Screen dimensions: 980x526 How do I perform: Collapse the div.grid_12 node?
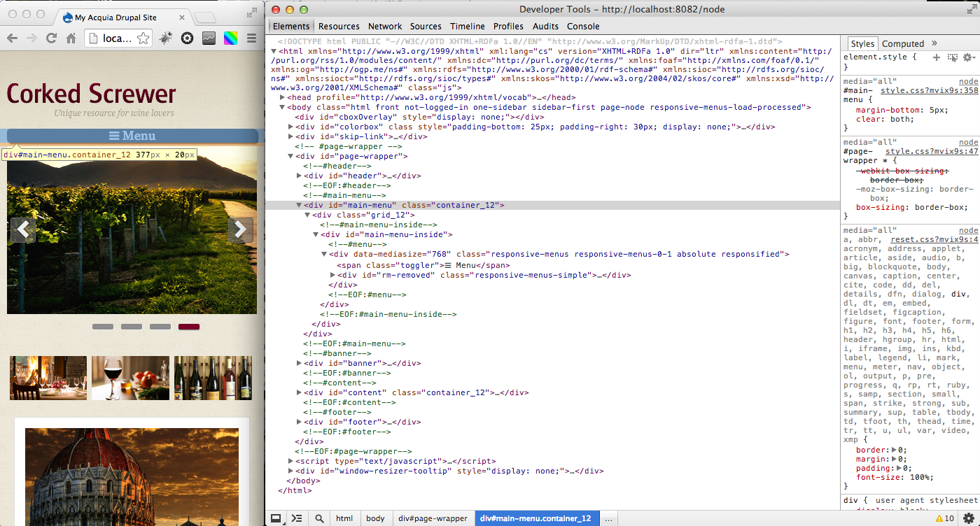(x=307, y=215)
